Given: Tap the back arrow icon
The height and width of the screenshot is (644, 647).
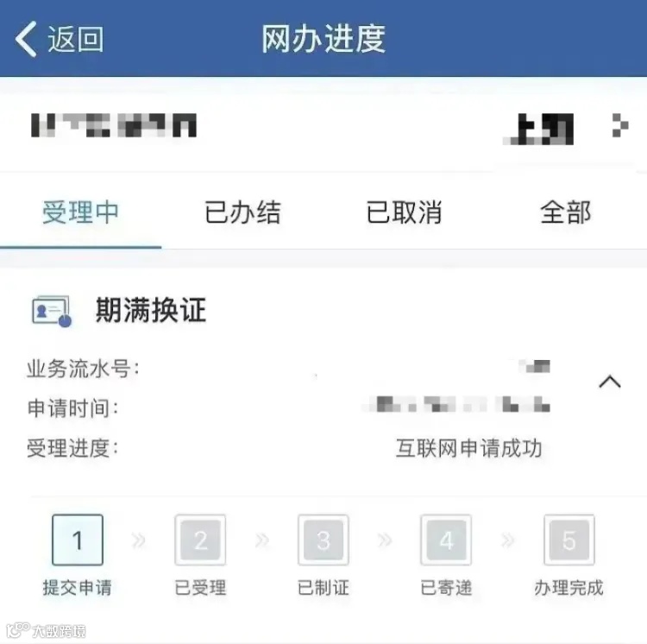Looking at the screenshot, I should click(x=26, y=39).
